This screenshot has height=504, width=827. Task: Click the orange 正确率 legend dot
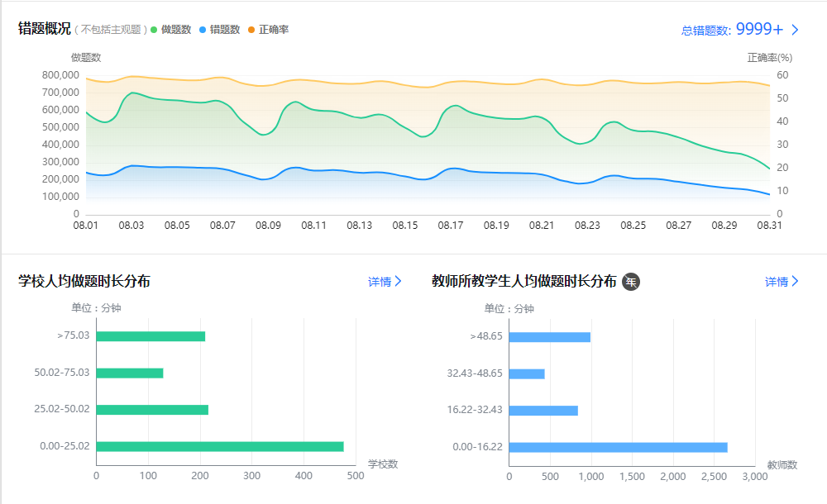click(x=251, y=30)
